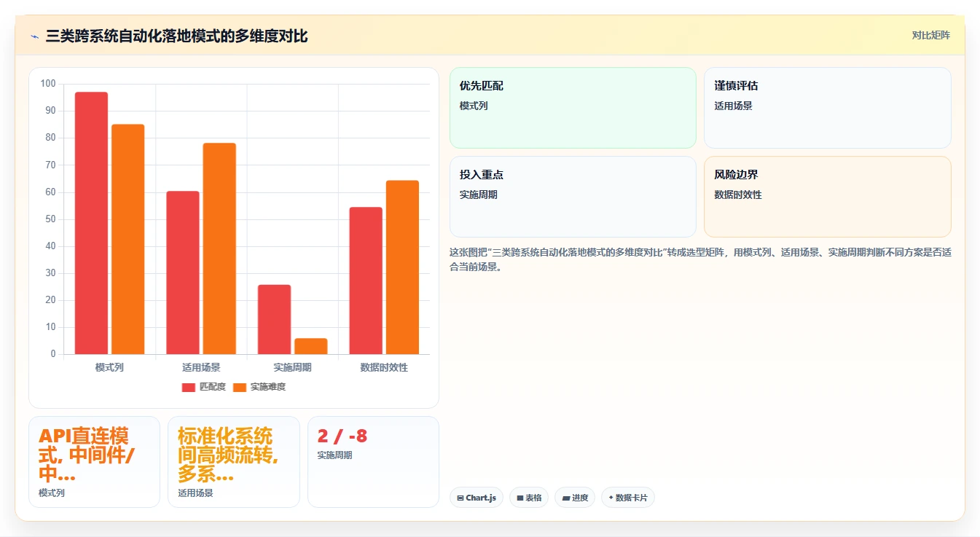Click the orange 实施难度 bar for 实施周期

click(x=311, y=346)
